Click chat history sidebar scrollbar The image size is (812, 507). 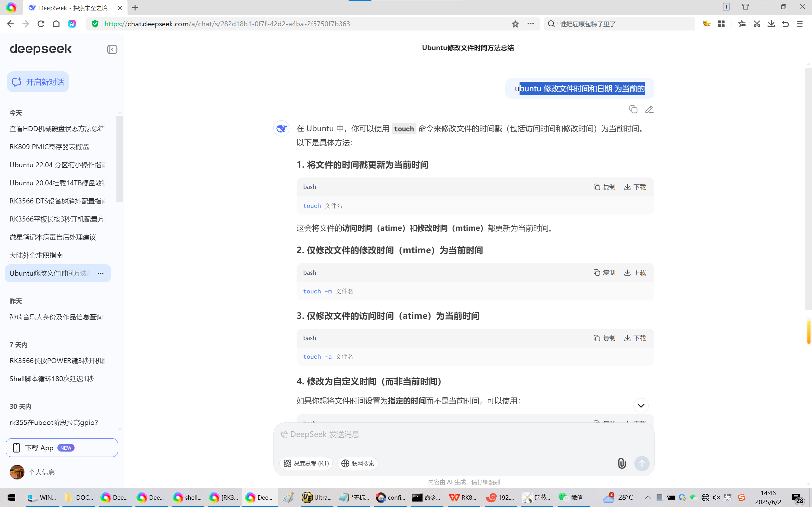point(120,159)
